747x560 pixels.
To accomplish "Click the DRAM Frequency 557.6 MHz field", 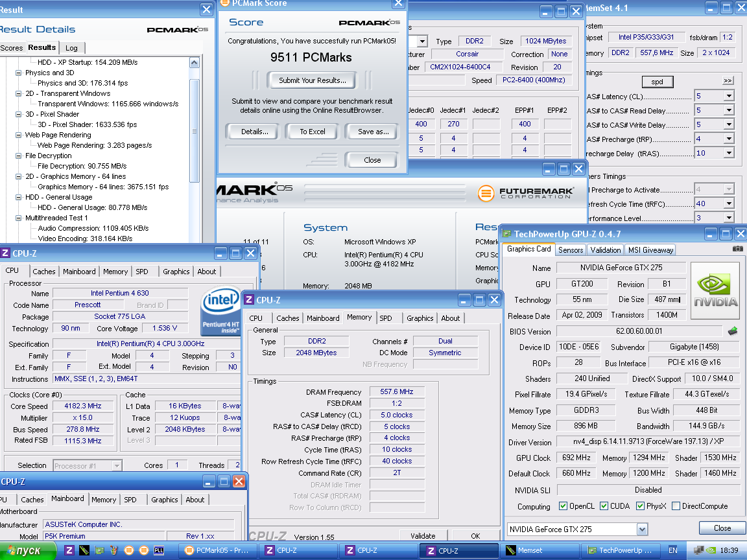I will [397, 391].
